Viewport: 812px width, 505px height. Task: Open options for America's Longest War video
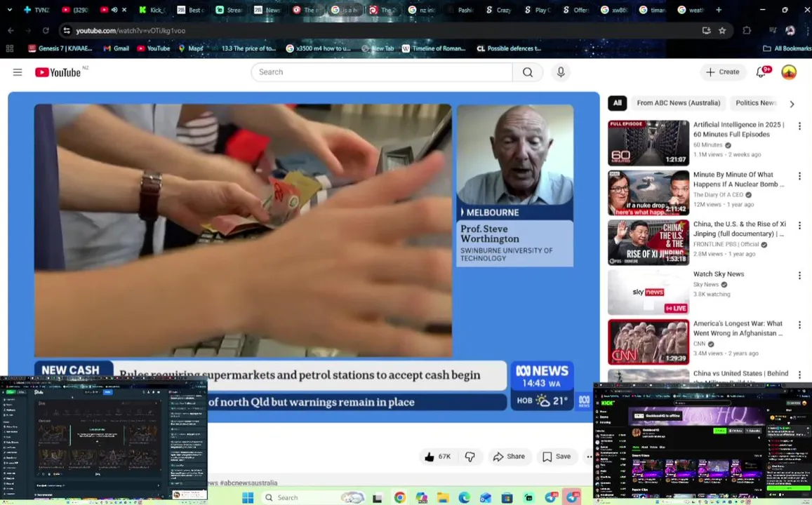pyautogui.click(x=799, y=325)
